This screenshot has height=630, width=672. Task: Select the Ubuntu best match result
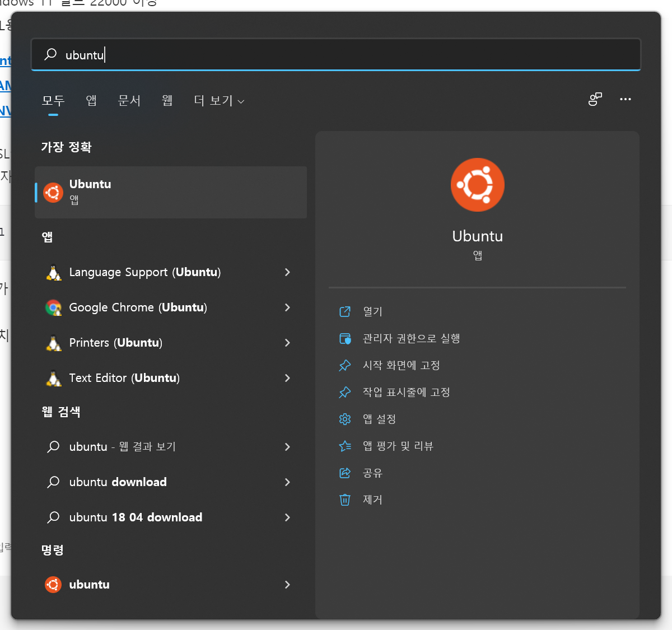click(171, 192)
